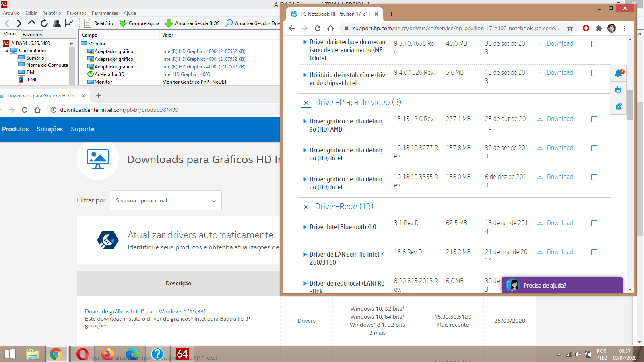Check box for Intel driver 10.18.10.3277
The image size is (644, 362).
(594, 148)
